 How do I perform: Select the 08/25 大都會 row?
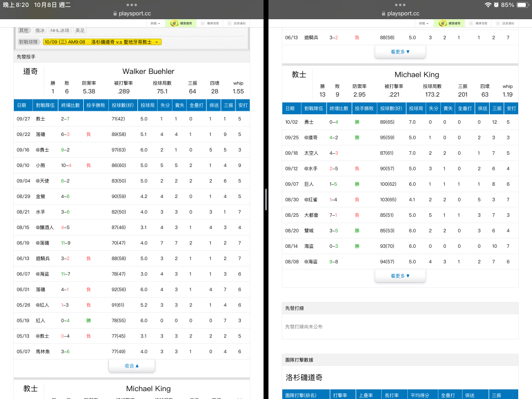click(400, 215)
